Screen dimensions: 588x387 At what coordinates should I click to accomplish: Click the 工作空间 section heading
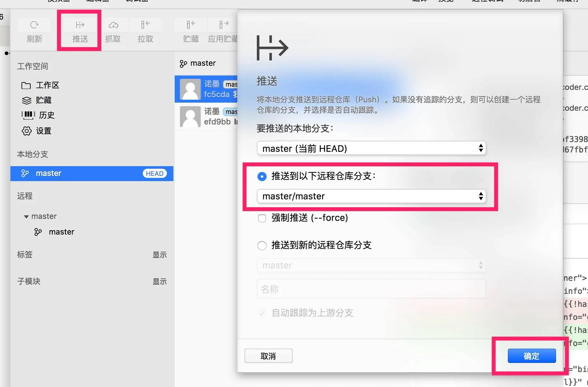point(33,66)
